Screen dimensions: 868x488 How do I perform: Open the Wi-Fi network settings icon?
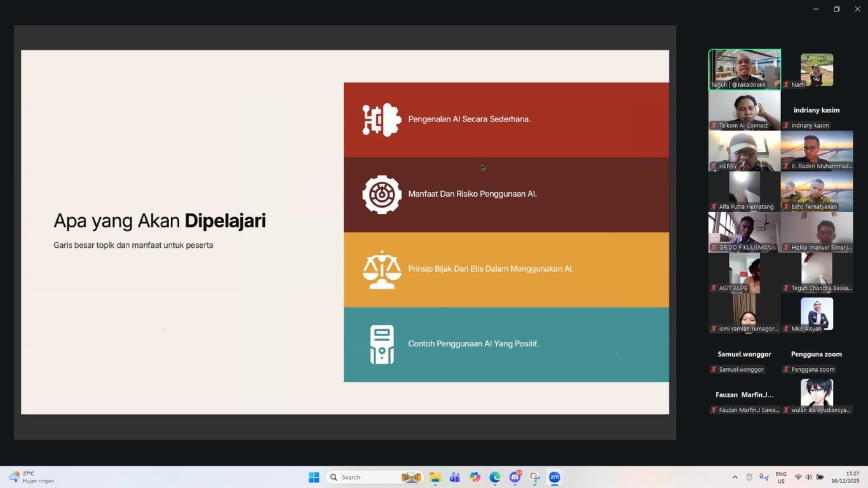798,477
